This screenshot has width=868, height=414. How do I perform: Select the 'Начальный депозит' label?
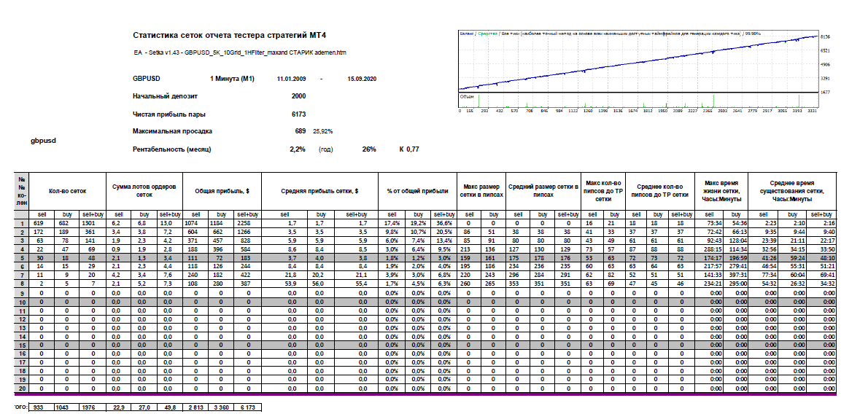point(165,95)
